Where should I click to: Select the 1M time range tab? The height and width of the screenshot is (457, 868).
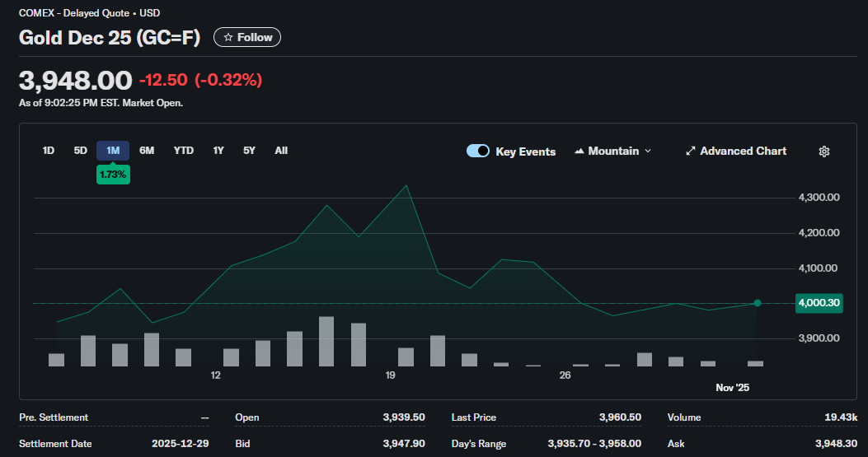pyautogui.click(x=113, y=151)
